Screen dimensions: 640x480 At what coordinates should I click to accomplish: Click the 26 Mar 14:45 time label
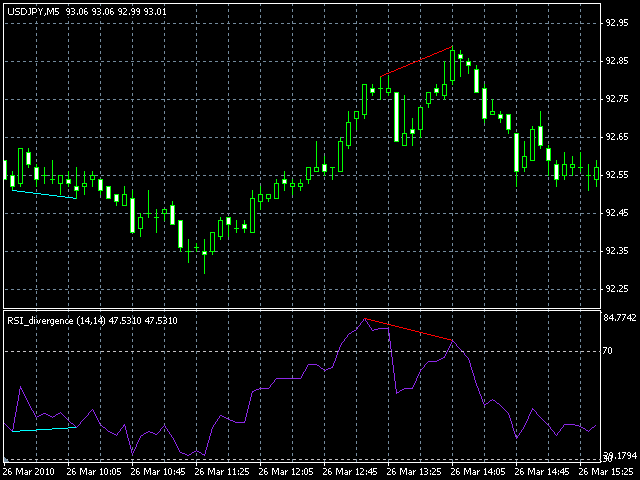coord(542,472)
